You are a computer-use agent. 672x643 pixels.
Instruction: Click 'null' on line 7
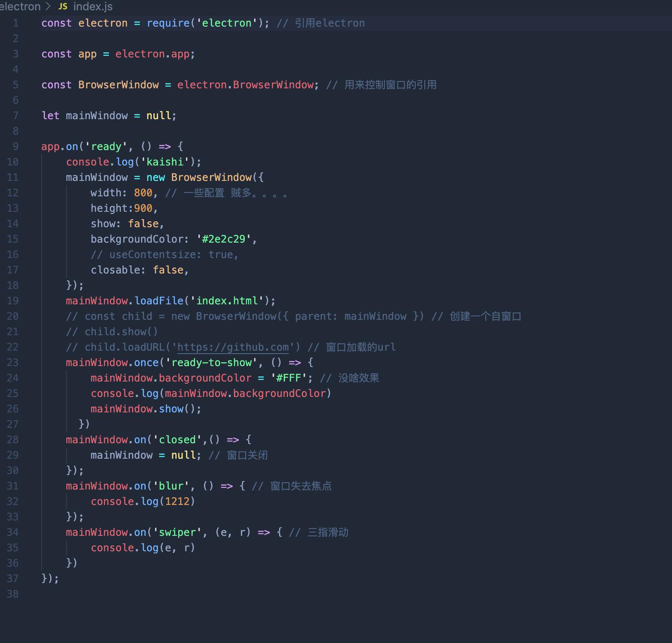coord(159,116)
